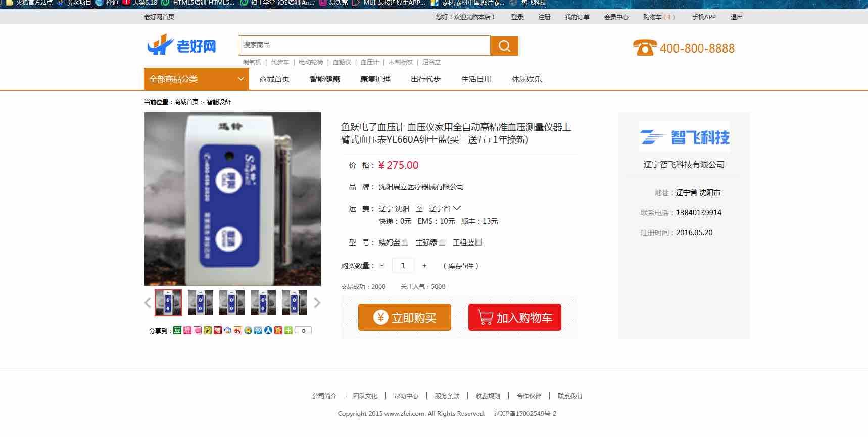Open the 智能健康 navigation menu item
Image resolution: width=868 pixels, height=437 pixels.
pos(324,79)
